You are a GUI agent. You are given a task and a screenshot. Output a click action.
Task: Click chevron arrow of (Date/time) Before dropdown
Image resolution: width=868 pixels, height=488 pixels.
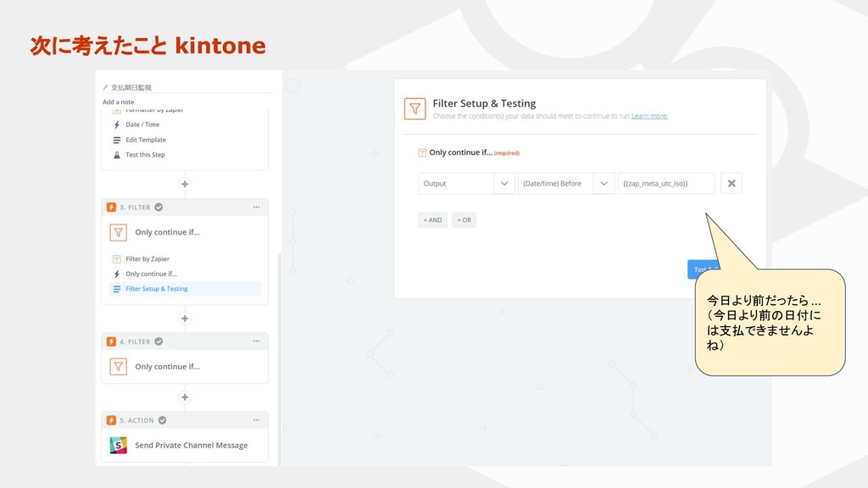(x=604, y=184)
